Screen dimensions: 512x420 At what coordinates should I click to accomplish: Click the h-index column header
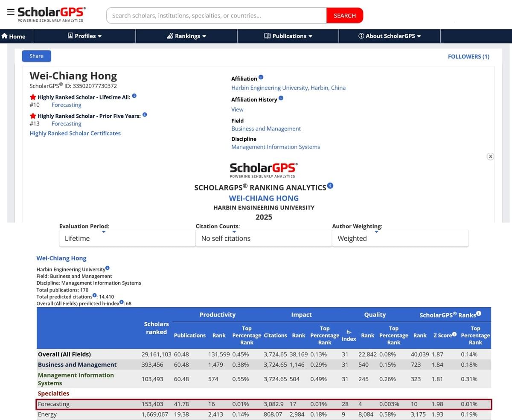pos(349,335)
